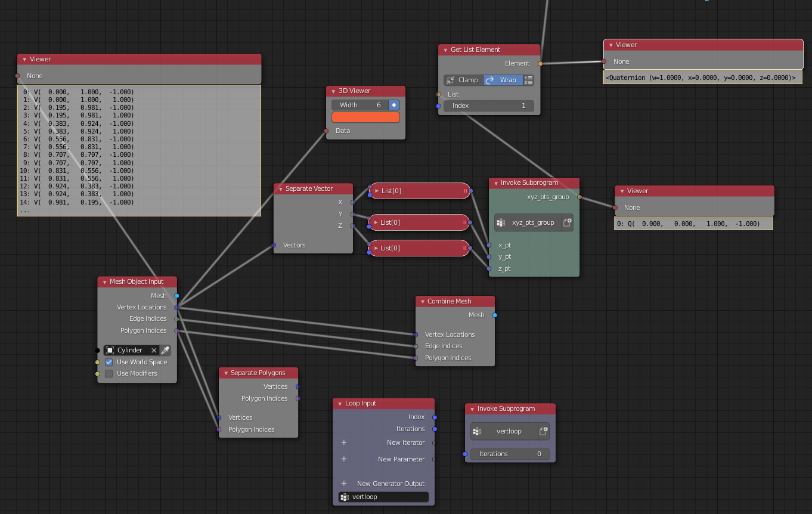This screenshot has height=514, width=812.
Task: Toggle the blue dot button beside Width
Action: coord(394,105)
